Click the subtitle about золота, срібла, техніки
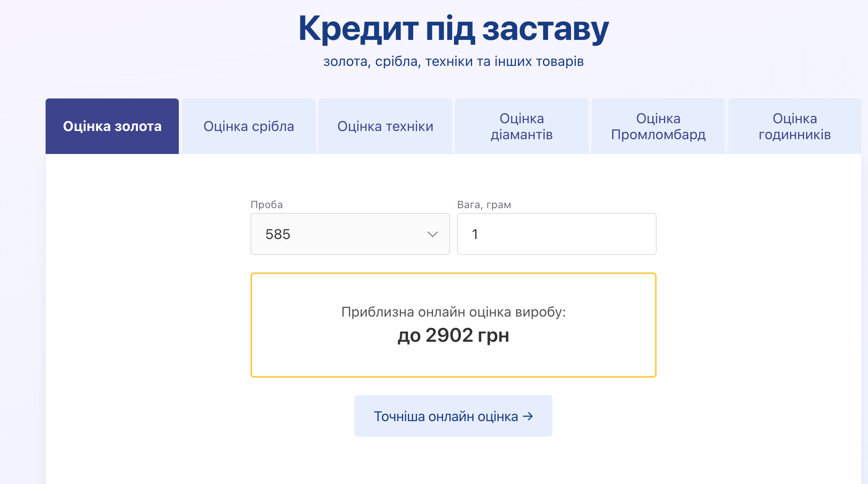Screen dimensions: 868x484 [453, 62]
